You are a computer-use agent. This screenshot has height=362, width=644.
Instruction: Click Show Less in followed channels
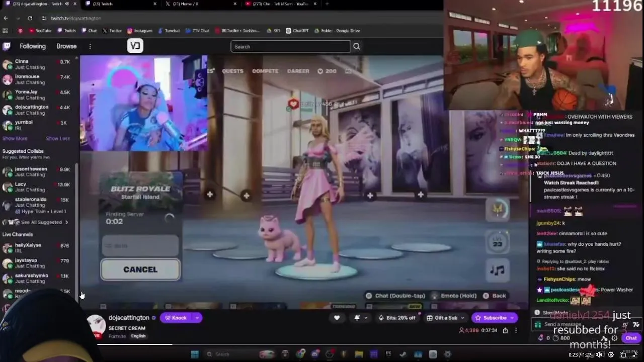click(x=58, y=138)
